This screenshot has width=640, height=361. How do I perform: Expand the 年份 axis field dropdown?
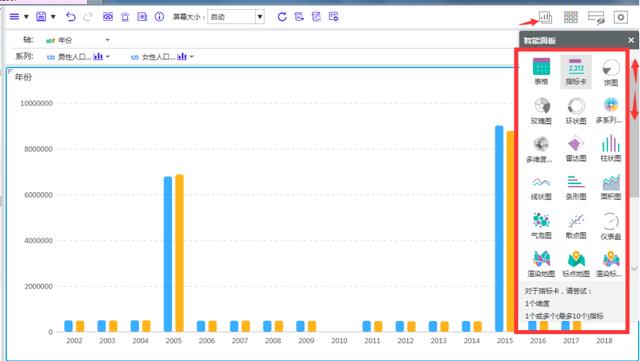[x=107, y=40]
